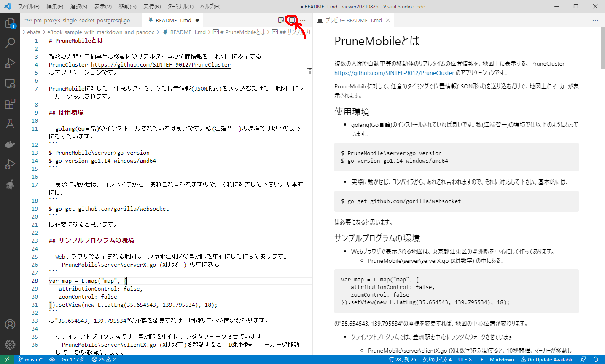The image size is (605, 364).
Task: Close the プレビュー README_1.md tab
Action: tap(388, 20)
